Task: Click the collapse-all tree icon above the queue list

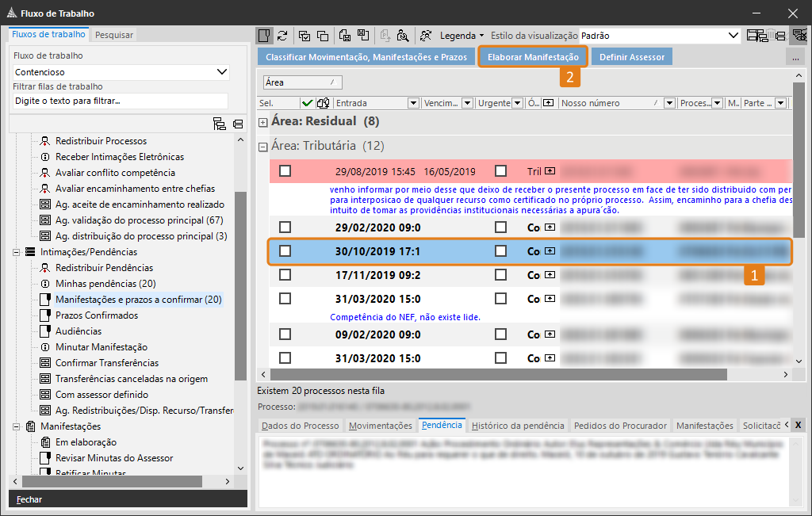Action: (238, 124)
